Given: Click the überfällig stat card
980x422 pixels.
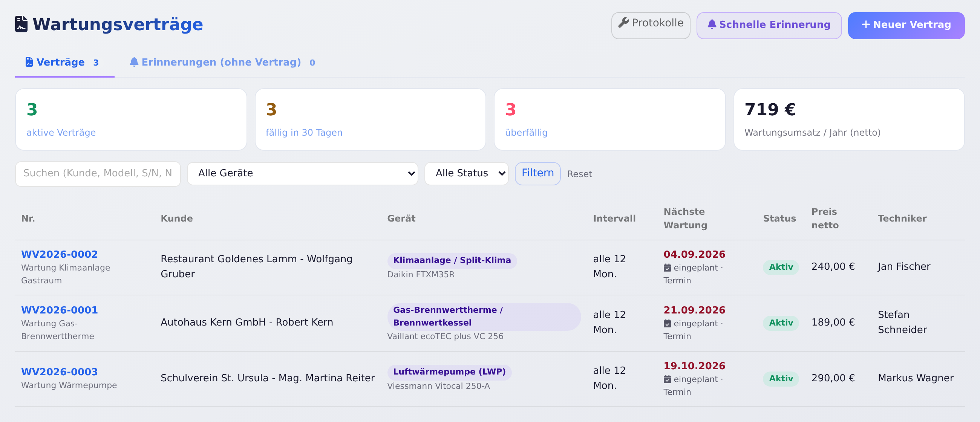Looking at the screenshot, I should 610,120.
